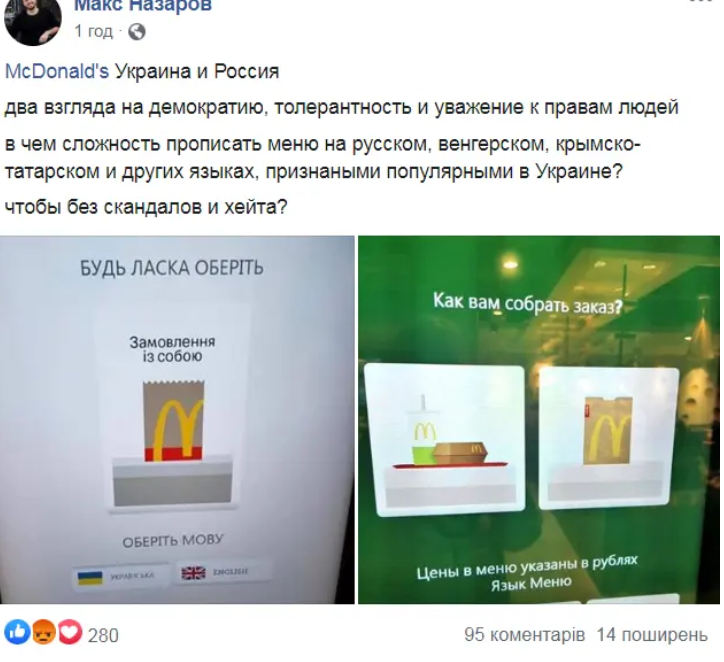Open the public audience globe icon
This screenshot has width=724, height=662.
coord(137,32)
